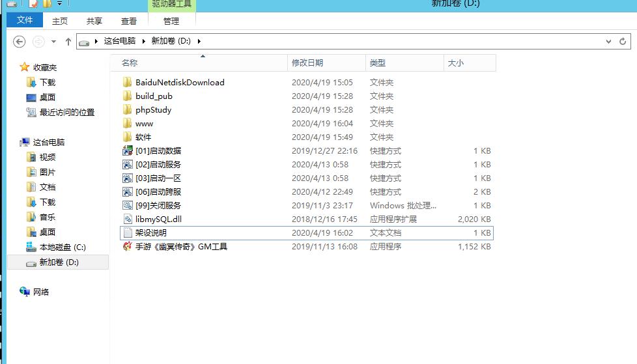Viewport: 637px width, 364px height.
Task: Switch to the 查看 ribbon tab
Action: click(x=129, y=21)
